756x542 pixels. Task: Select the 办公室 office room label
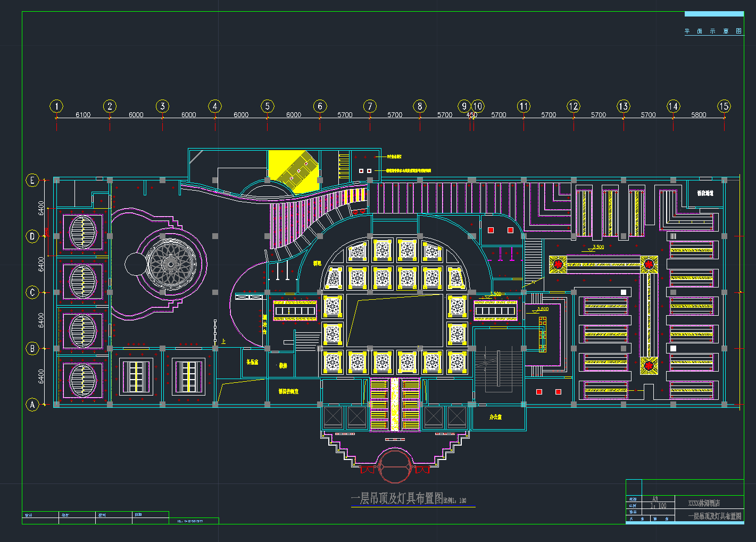[x=495, y=417]
